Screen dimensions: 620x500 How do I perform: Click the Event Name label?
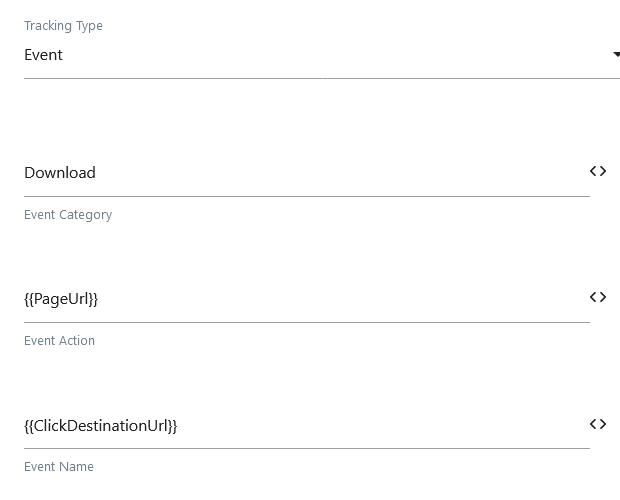pyautogui.click(x=59, y=467)
